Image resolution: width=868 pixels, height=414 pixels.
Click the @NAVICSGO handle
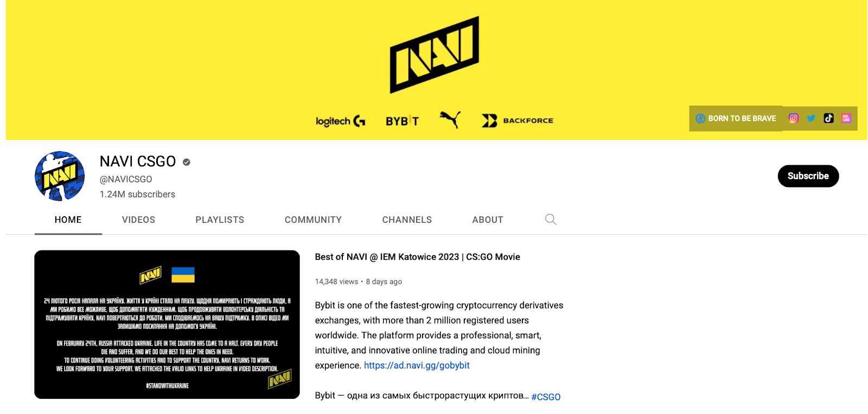126,179
